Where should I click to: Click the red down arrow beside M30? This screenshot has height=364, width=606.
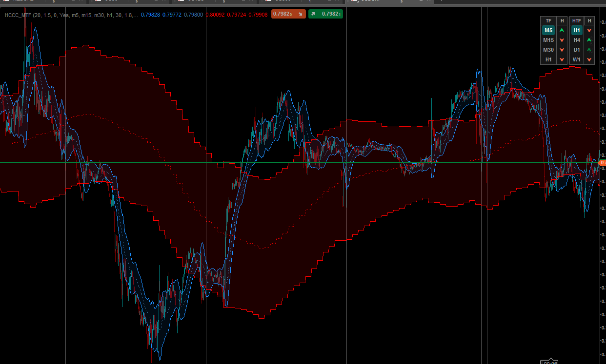coord(561,50)
